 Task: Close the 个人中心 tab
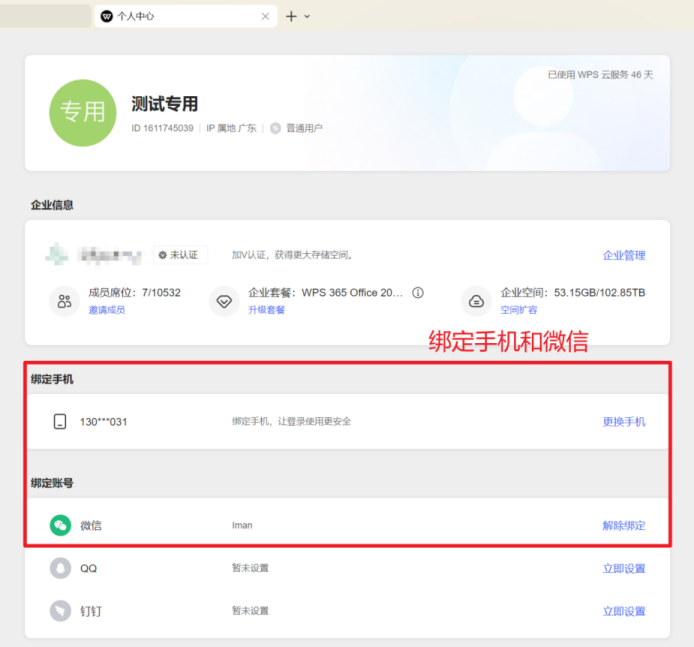coord(265,16)
